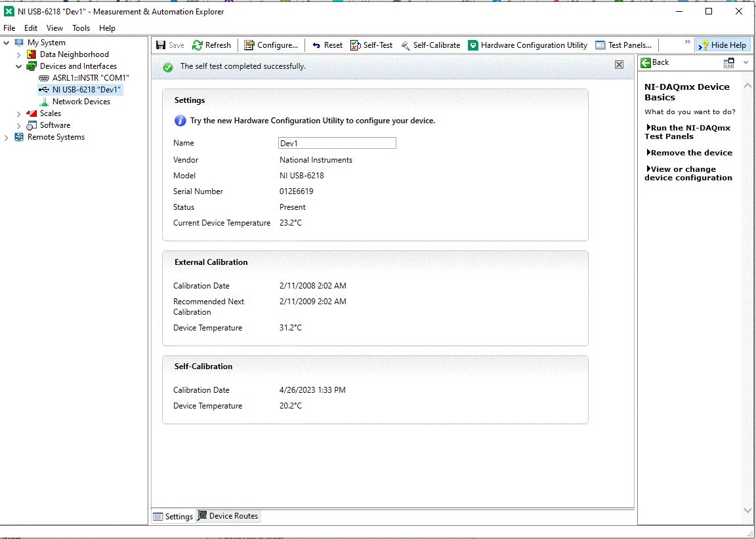Click the MAX application title icon
The height and width of the screenshot is (539, 756).
[x=9, y=12]
